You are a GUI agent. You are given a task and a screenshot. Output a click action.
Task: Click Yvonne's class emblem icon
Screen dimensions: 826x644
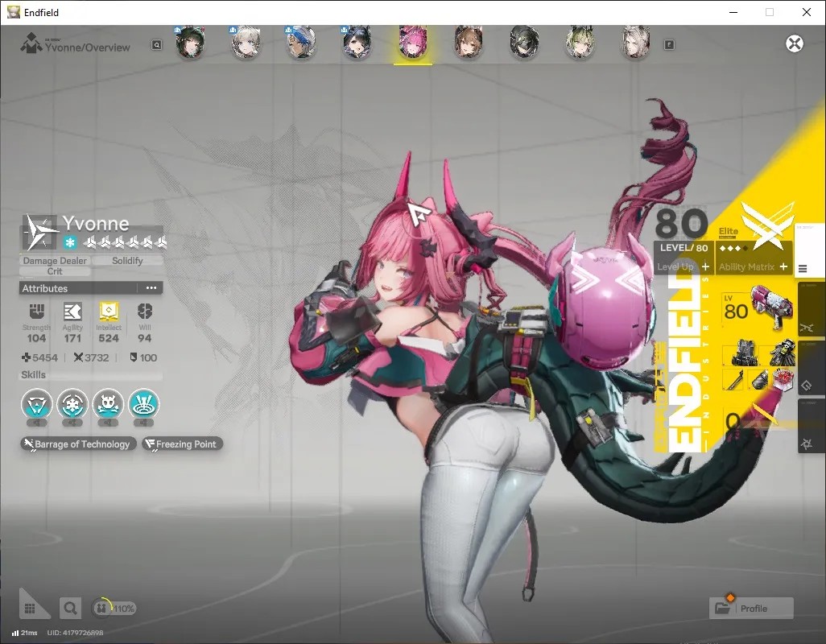(40, 232)
